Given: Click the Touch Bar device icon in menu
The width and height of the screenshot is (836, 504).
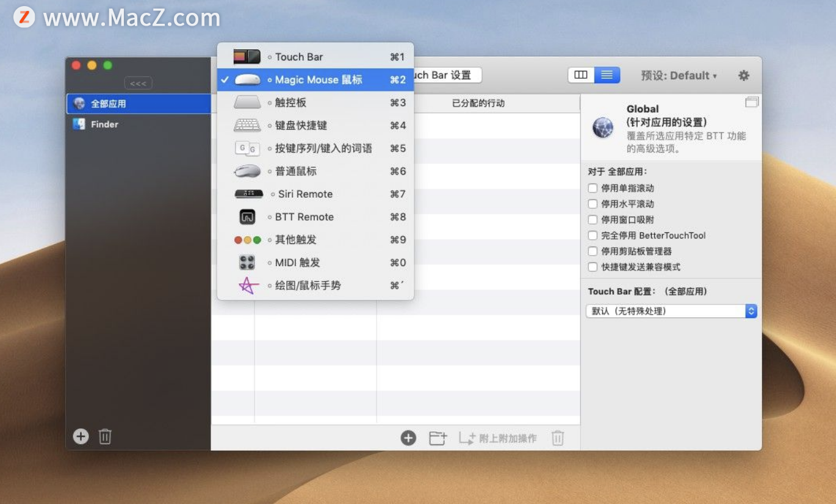Looking at the screenshot, I should click(x=247, y=57).
